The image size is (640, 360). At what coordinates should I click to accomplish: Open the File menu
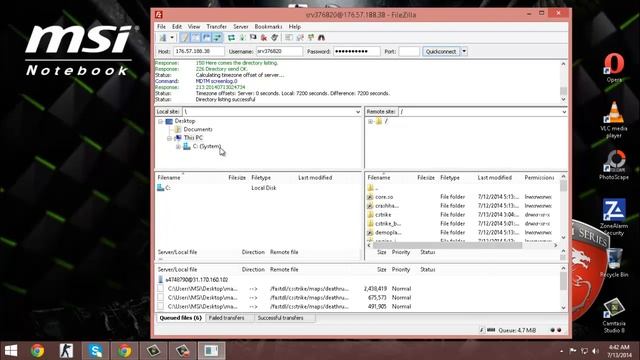click(162, 27)
